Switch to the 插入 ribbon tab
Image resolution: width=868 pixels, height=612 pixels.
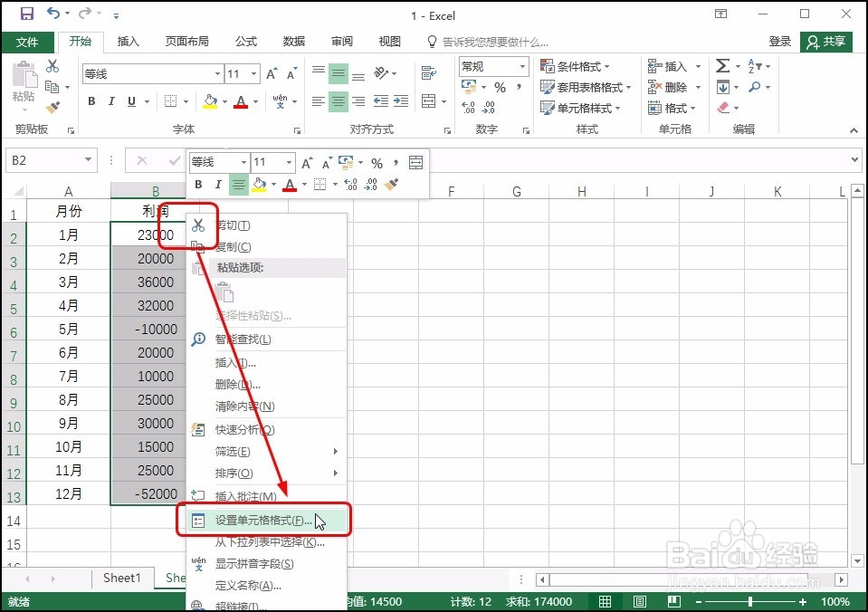(128, 42)
